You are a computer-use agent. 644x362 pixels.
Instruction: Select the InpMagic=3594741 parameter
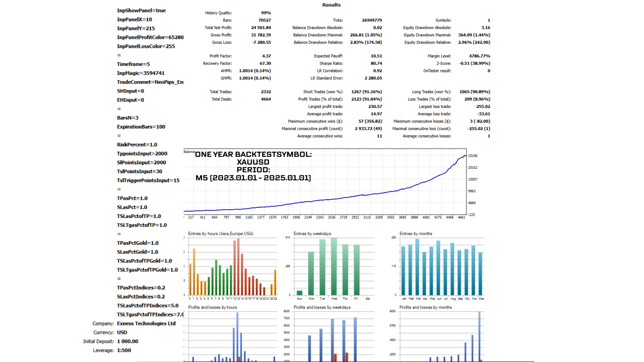click(141, 73)
